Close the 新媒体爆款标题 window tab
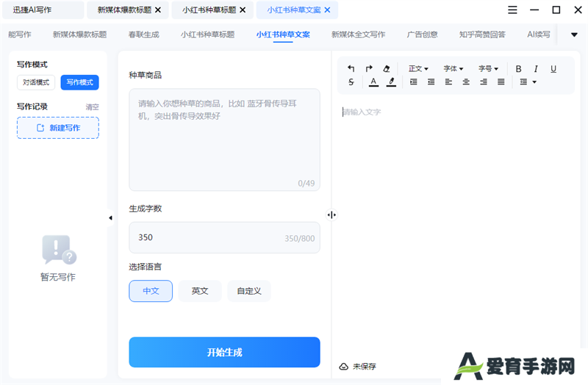This screenshot has height=385, width=588. (158, 10)
